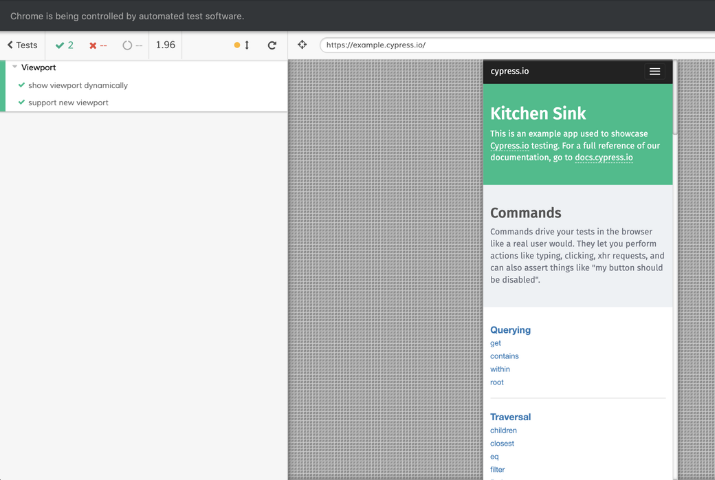This screenshot has width=715, height=480.
Task: Open the hamburger menu on cypress.io navbar
Action: click(654, 71)
